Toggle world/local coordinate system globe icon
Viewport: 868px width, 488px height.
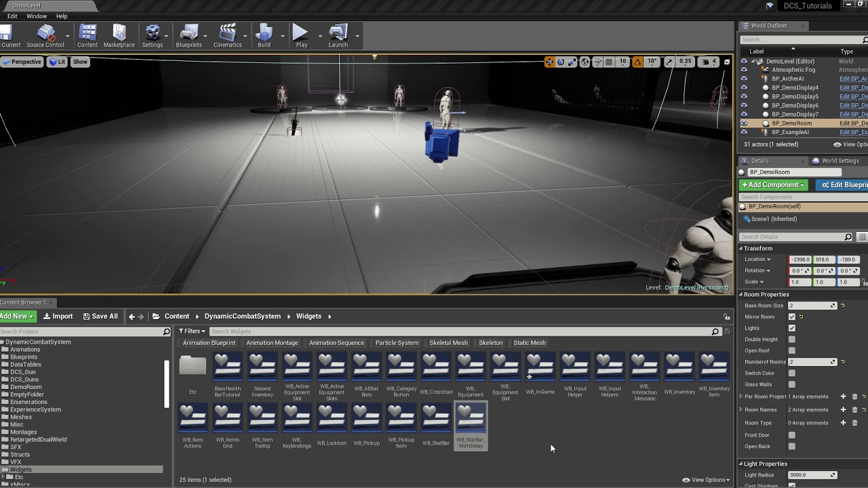coord(585,62)
